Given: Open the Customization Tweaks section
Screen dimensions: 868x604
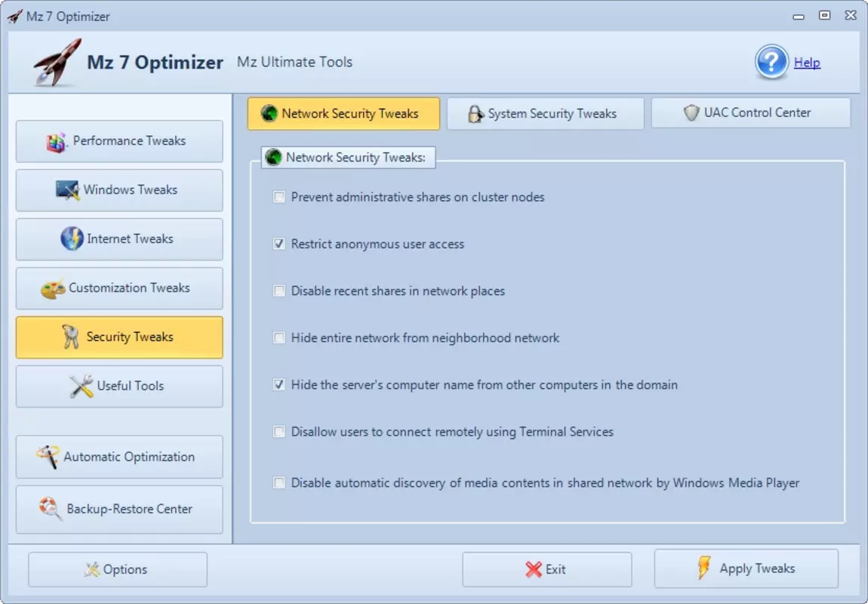Looking at the screenshot, I should pos(119,288).
